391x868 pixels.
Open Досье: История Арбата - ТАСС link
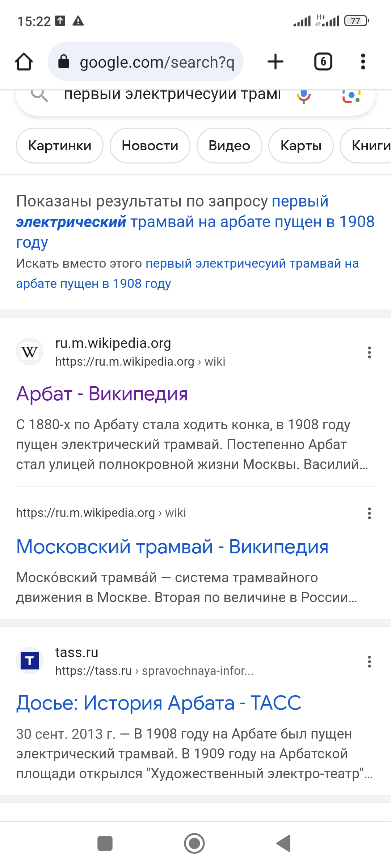159,703
